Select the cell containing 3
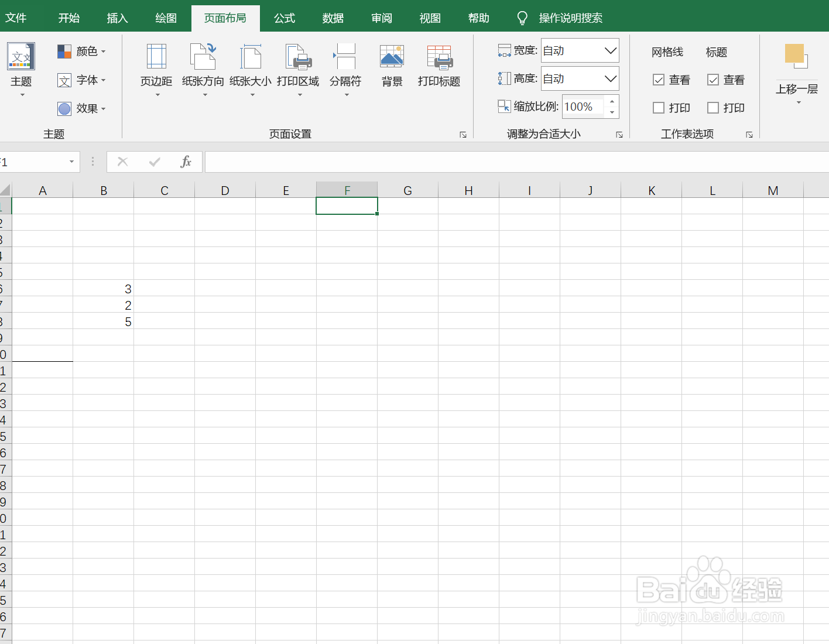Image resolution: width=829 pixels, height=644 pixels. coord(104,288)
